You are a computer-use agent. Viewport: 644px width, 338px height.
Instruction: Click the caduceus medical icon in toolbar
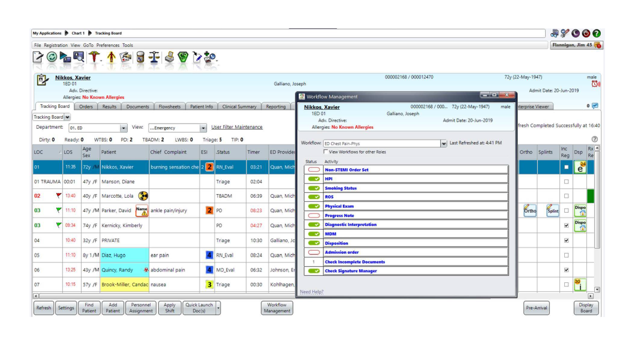pos(95,58)
